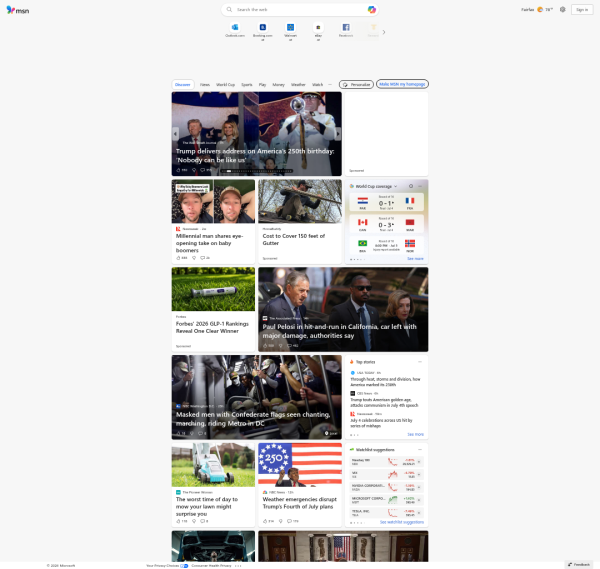
Task: Open the settings gear icon
Action: point(562,10)
